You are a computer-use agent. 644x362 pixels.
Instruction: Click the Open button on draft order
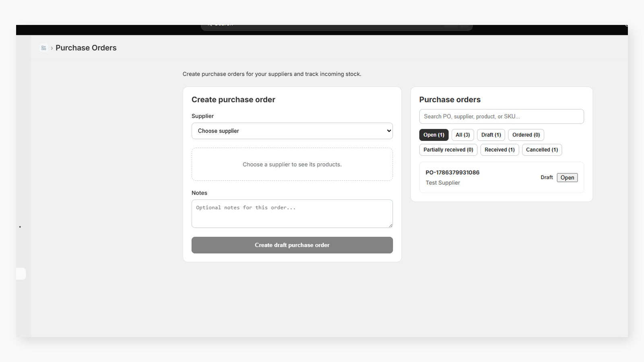(x=567, y=177)
